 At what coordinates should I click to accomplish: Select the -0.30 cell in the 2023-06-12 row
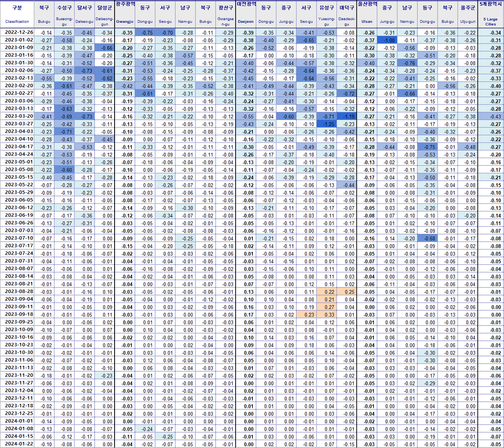(x=185, y=208)
